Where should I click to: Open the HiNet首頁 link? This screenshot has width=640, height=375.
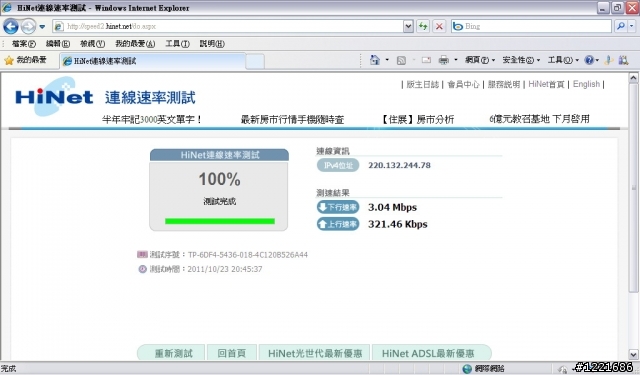coord(546,84)
